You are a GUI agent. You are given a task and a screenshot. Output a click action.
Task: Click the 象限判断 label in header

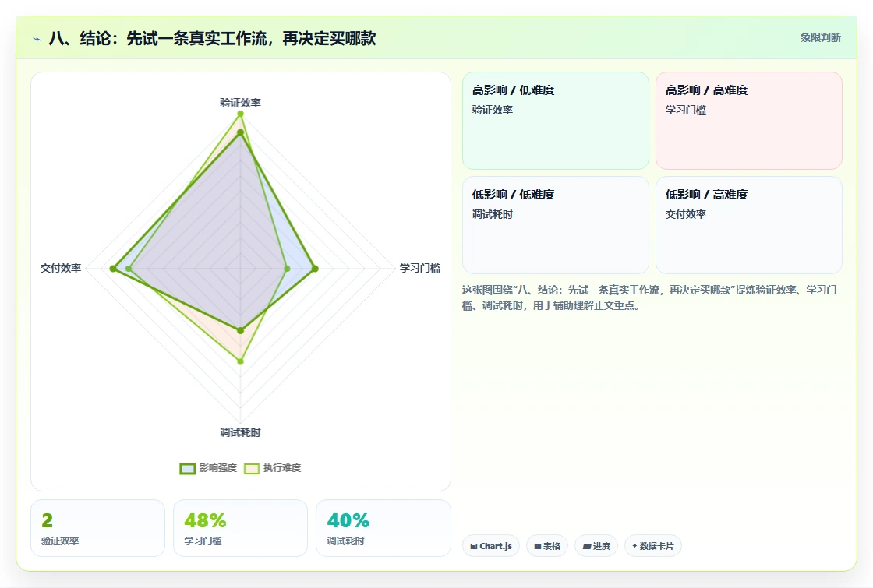coord(820,38)
